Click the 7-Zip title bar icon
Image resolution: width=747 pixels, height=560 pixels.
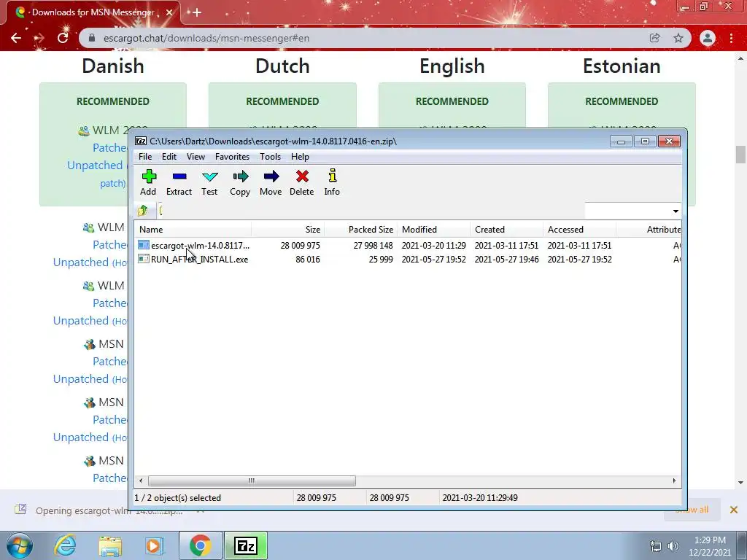pos(141,141)
